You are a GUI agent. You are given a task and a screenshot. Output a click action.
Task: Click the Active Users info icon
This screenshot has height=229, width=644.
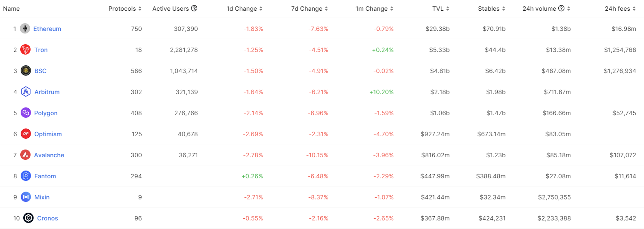coord(194,9)
